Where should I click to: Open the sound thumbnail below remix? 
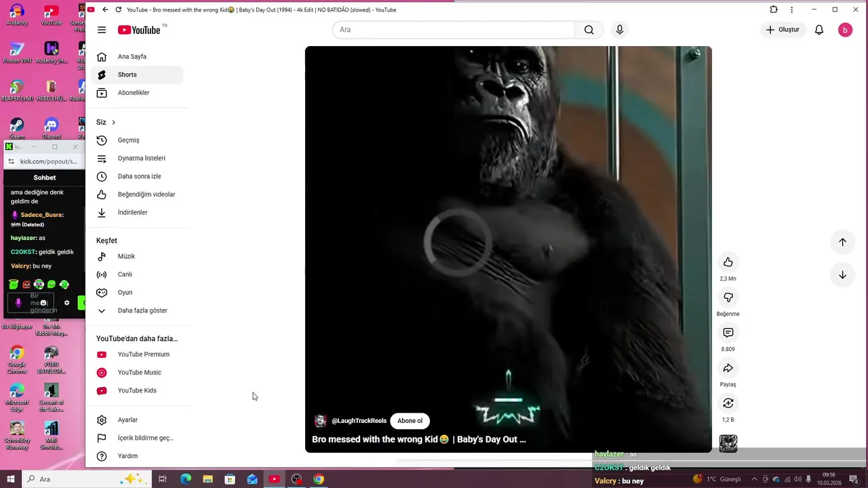[x=728, y=443]
